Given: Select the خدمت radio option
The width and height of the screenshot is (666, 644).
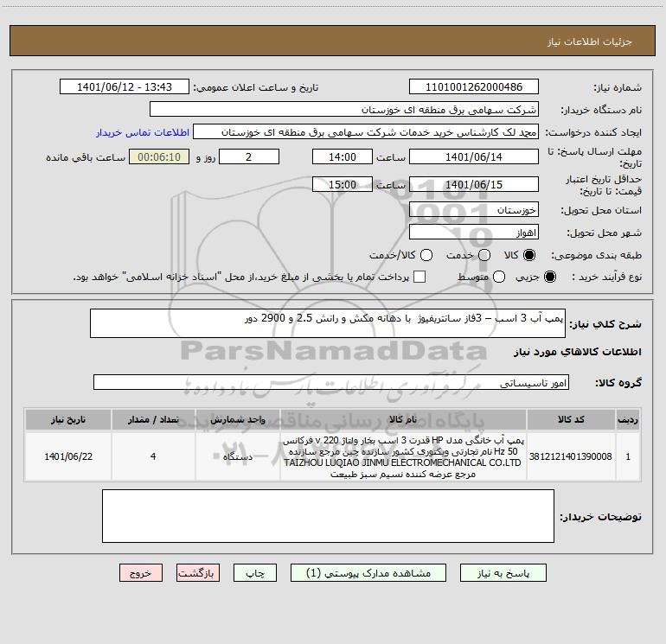Looking at the screenshot, I should click(484, 255).
